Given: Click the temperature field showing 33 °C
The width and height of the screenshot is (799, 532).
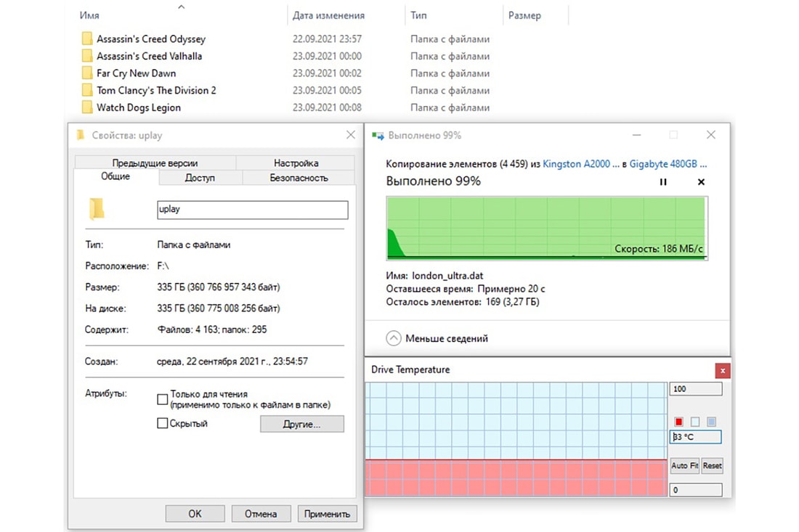Looking at the screenshot, I should 696,437.
